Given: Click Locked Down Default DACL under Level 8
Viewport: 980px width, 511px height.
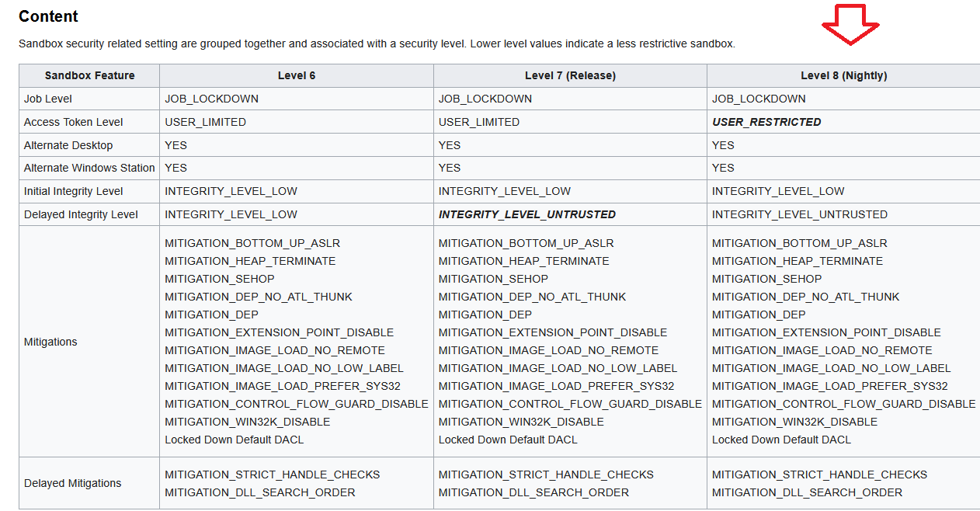Looking at the screenshot, I should pos(781,440).
